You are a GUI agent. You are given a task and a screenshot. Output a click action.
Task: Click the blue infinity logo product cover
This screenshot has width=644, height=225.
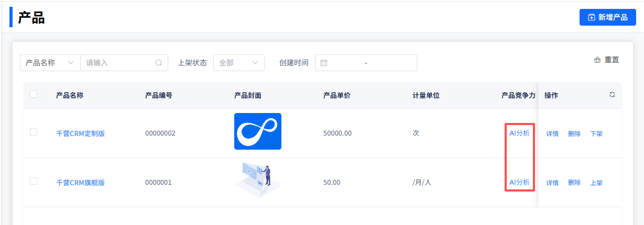257,131
